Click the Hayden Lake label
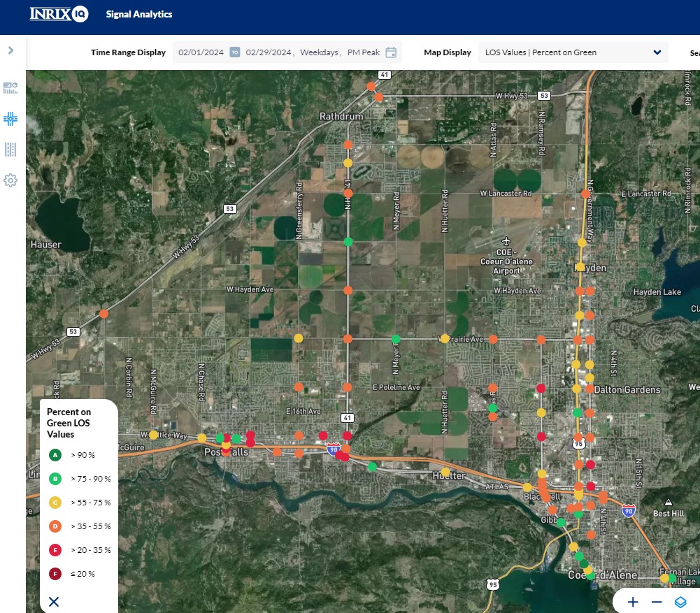 (x=657, y=291)
